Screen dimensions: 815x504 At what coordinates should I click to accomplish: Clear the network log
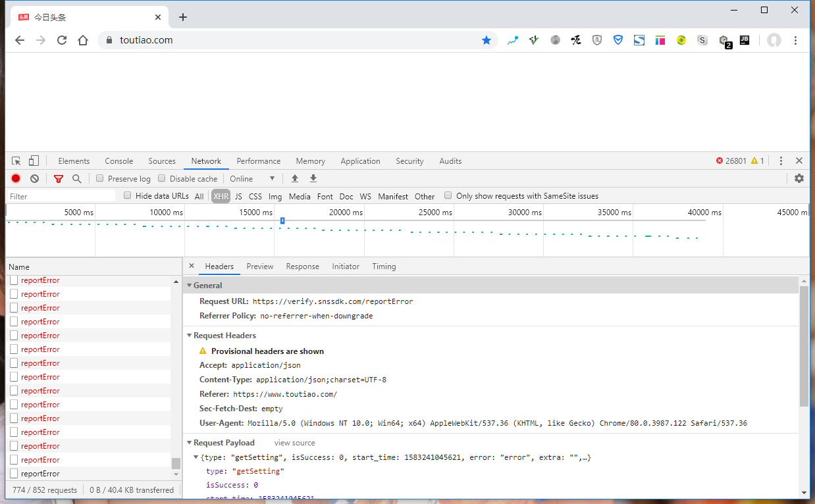point(34,178)
